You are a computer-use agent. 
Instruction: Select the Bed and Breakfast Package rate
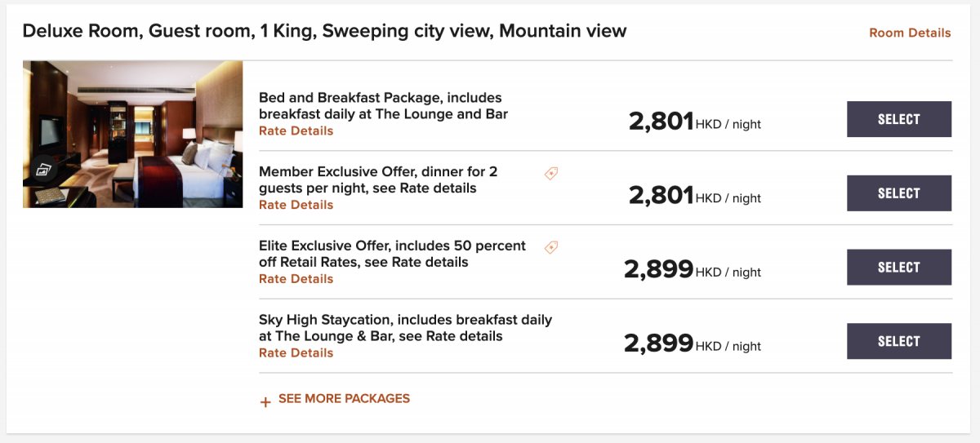pyautogui.click(x=899, y=119)
